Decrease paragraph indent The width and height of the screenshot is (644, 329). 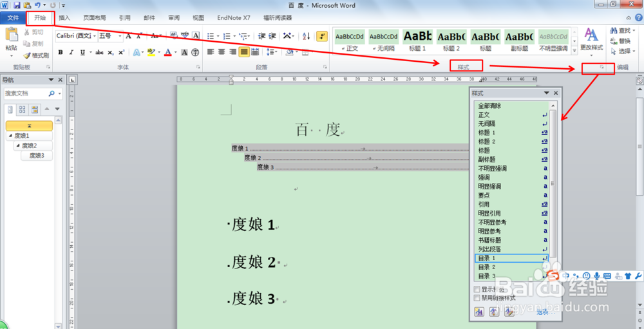tap(261, 36)
